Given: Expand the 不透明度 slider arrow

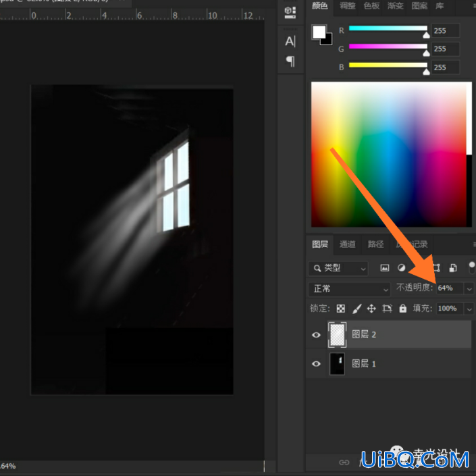Looking at the screenshot, I should [469, 289].
